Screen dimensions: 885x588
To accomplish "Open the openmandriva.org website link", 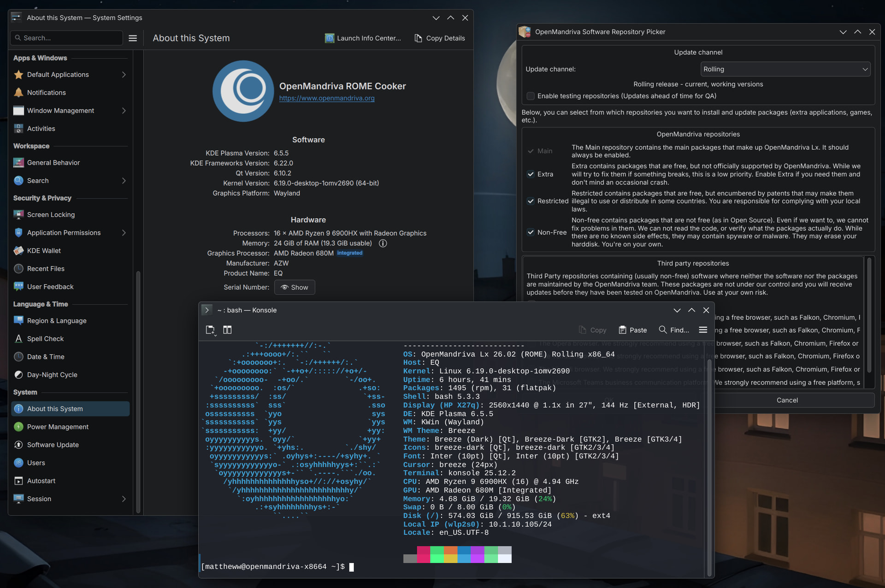I will (x=327, y=98).
